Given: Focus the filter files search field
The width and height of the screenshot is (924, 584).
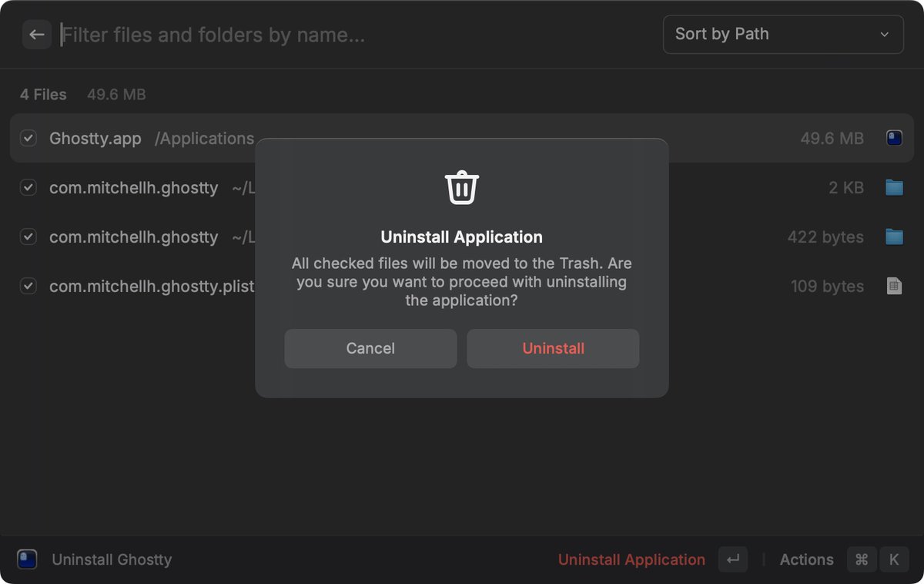Looking at the screenshot, I should (354, 35).
